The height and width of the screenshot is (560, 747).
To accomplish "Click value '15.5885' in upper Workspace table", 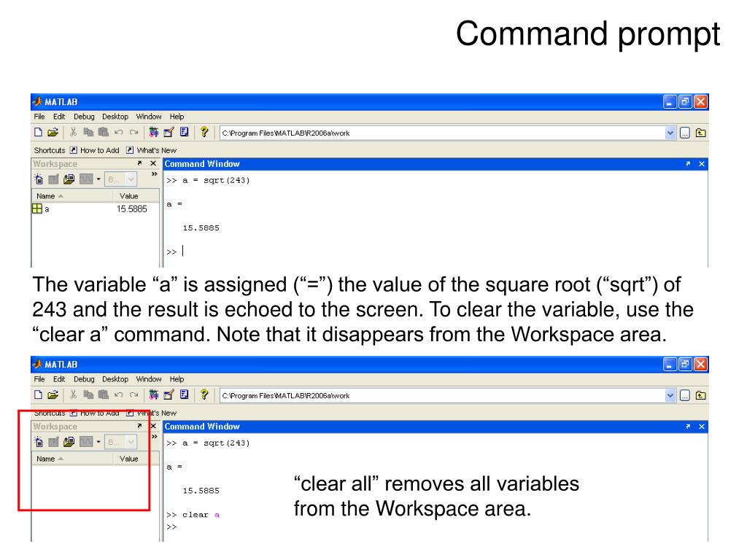I will coord(132,209).
